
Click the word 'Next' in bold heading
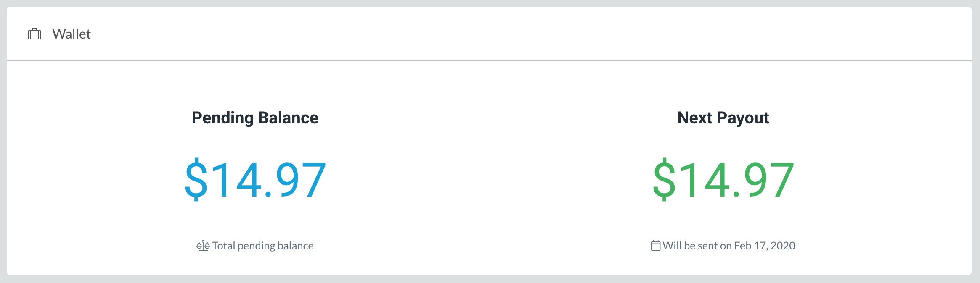pos(695,118)
